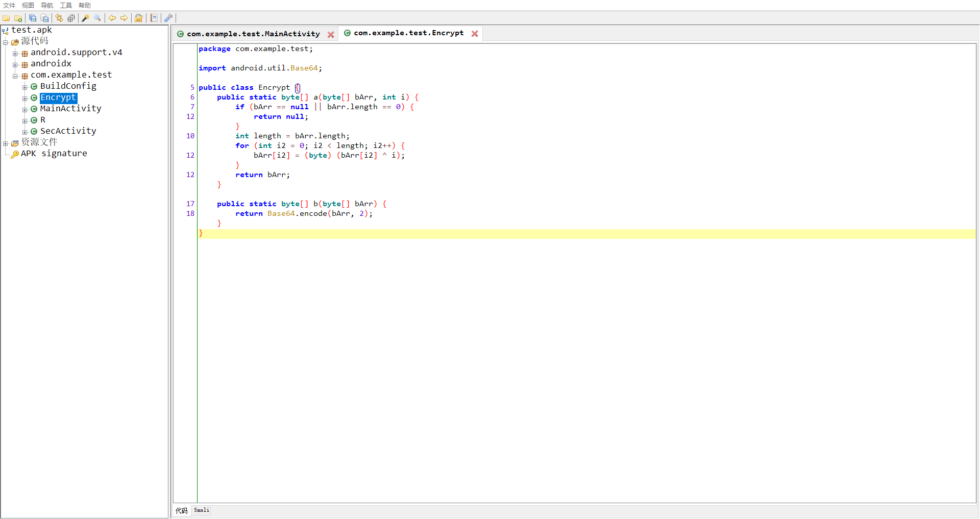The height and width of the screenshot is (519, 980).
Task: Expand the android.support.v4 package node
Action: [x=15, y=54]
